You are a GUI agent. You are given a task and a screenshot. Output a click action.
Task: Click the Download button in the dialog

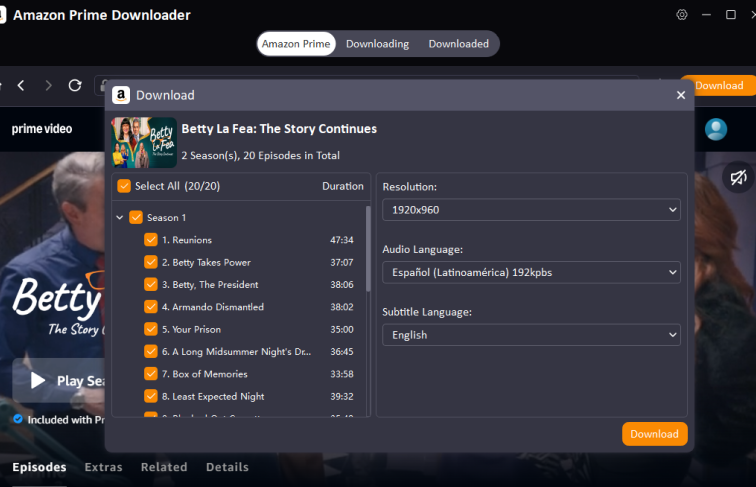(655, 434)
